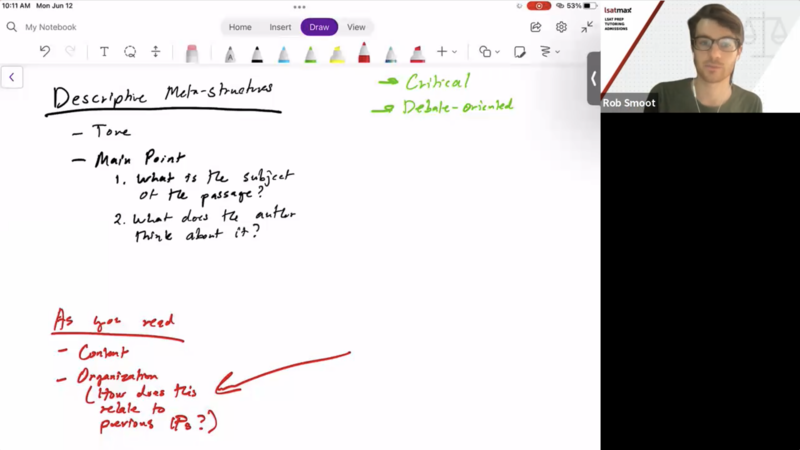Open the Insert tab

(280, 27)
